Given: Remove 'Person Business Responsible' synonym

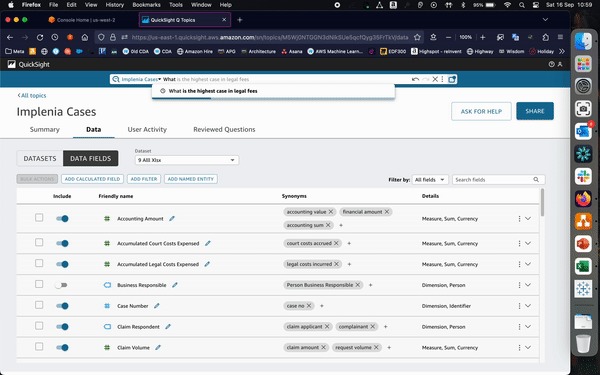Looking at the screenshot, I should [x=358, y=285].
